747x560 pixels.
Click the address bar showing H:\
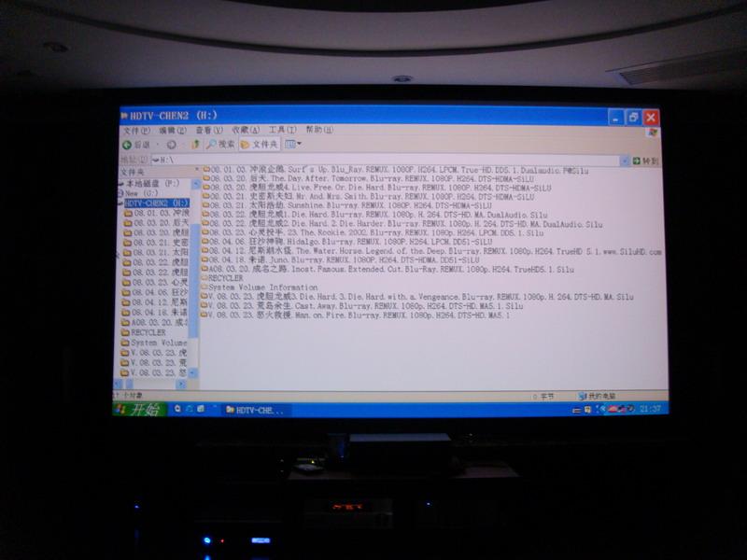point(385,160)
